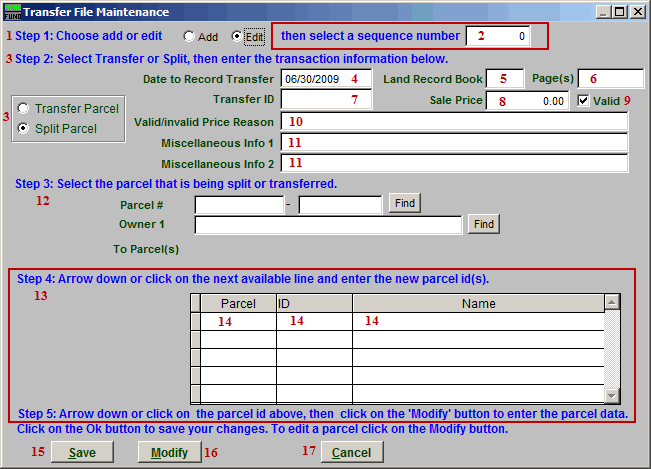Choose the Transfer Parcel option
The image size is (651, 469).
point(24,108)
